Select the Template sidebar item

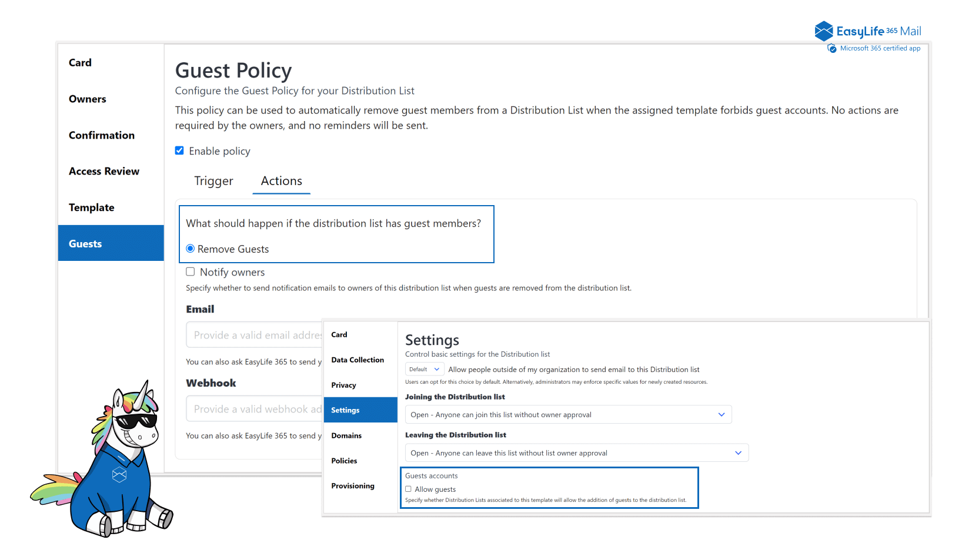91,207
